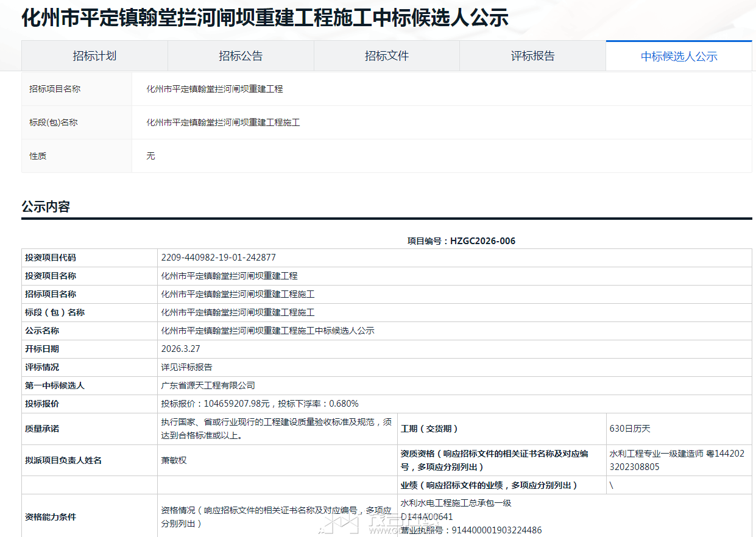The image size is (756, 537).
Task: Switch to the 招标公告 tab
Action: (x=241, y=56)
